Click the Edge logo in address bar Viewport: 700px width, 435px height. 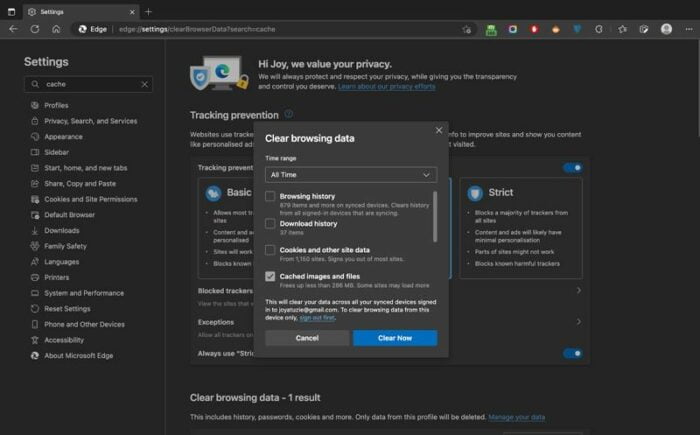pyautogui.click(x=83, y=29)
